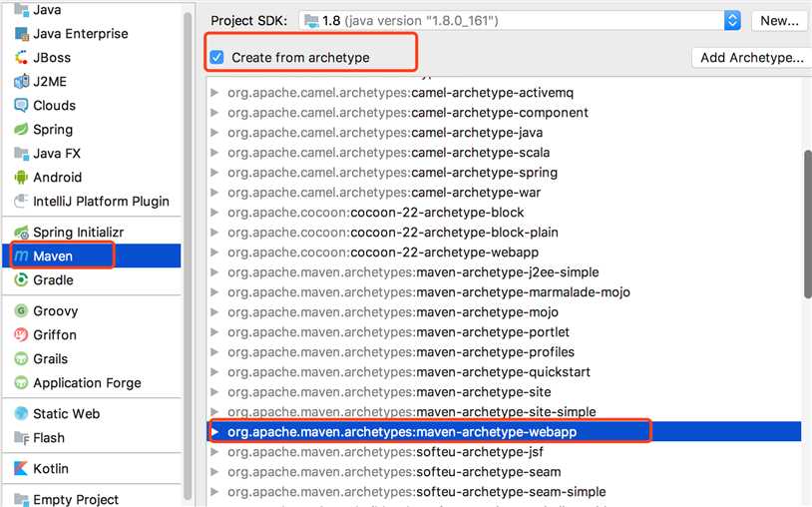Expand maven-archetype-quickstart node
Image resolution: width=812 pixels, height=507 pixels.
click(214, 372)
